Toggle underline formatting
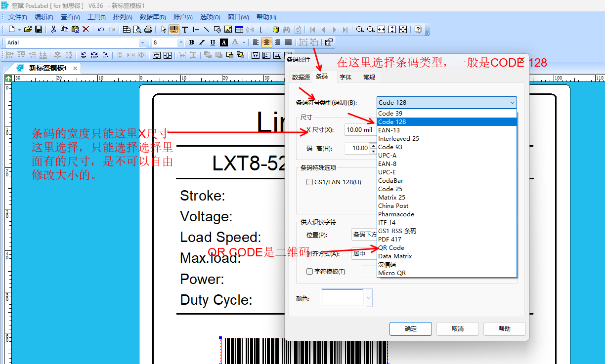This screenshot has width=605, height=364. (213, 42)
